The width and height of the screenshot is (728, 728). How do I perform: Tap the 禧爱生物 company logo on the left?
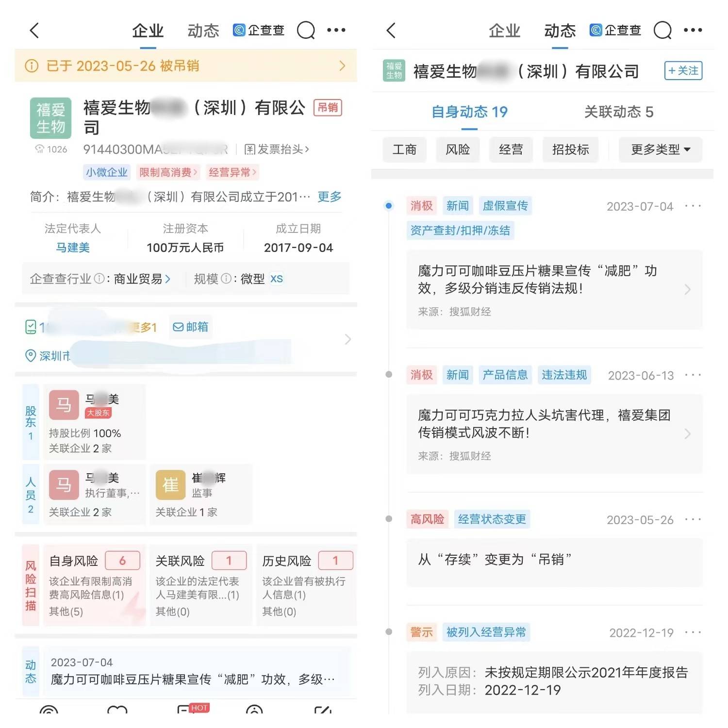tap(50, 118)
